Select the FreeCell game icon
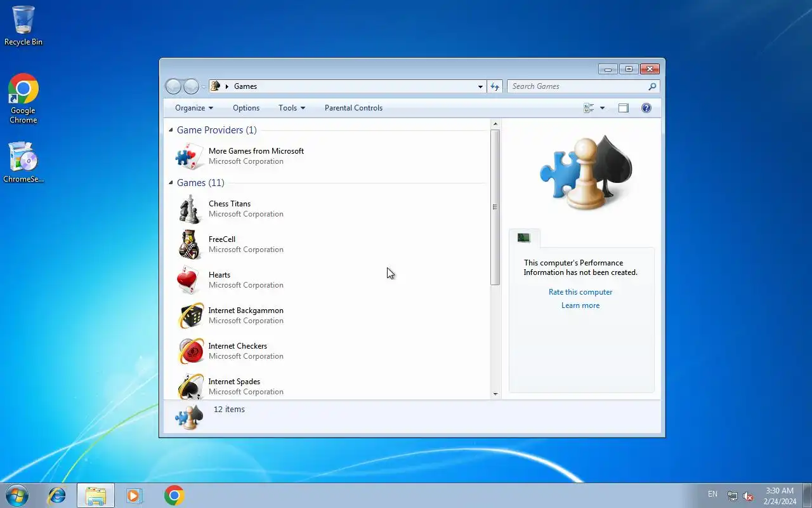The height and width of the screenshot is (508, 812). [190, 244]
